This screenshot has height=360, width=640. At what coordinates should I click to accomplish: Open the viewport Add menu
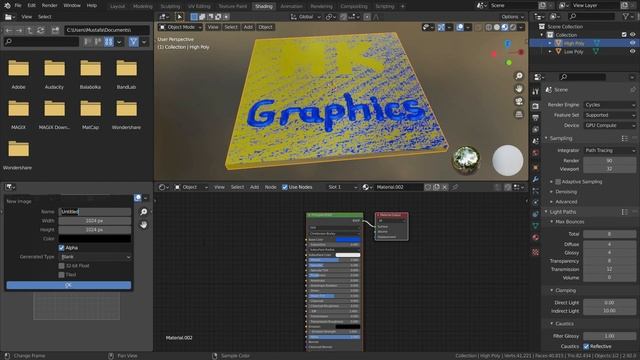click(248, 27)
